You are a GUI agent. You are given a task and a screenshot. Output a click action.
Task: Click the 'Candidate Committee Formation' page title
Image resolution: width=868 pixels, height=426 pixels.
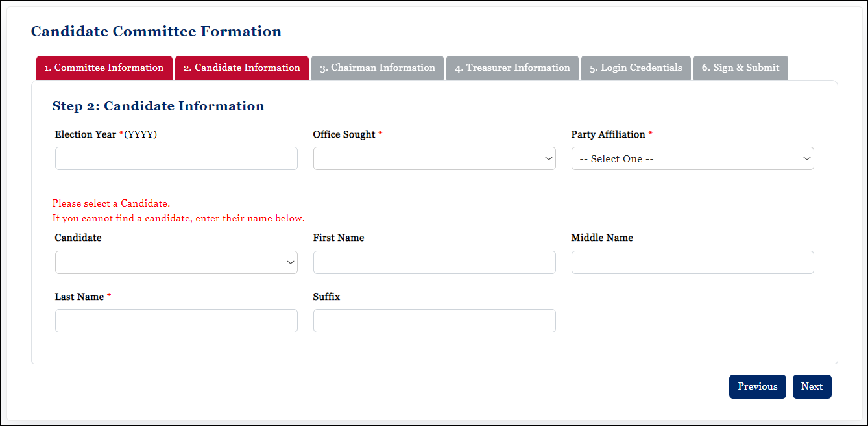coord(156,31)
